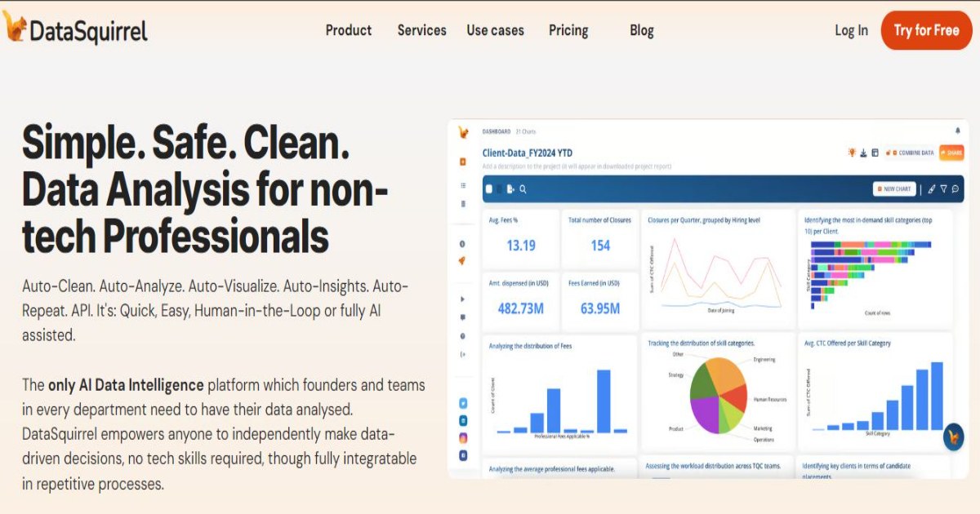980x514 pixels.
Task: Open the Facebook link in the sidebar
Action: point(463,455)
